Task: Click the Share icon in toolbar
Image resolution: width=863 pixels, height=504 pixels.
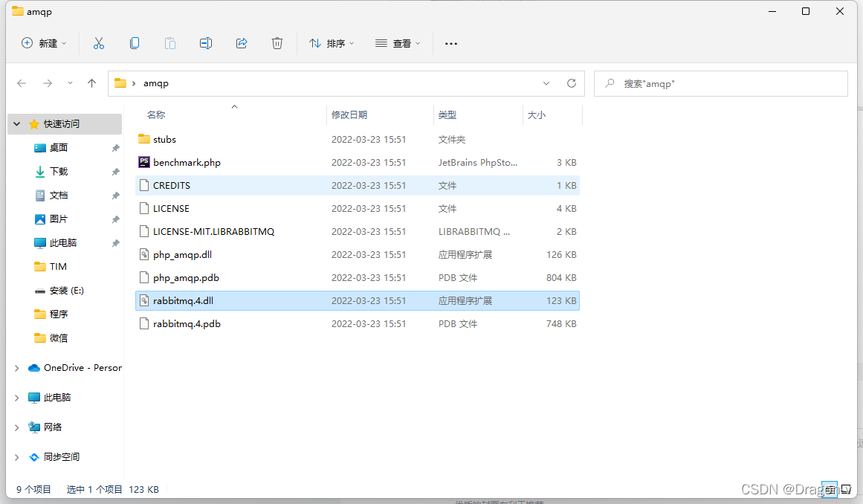Action: (242, 43)
